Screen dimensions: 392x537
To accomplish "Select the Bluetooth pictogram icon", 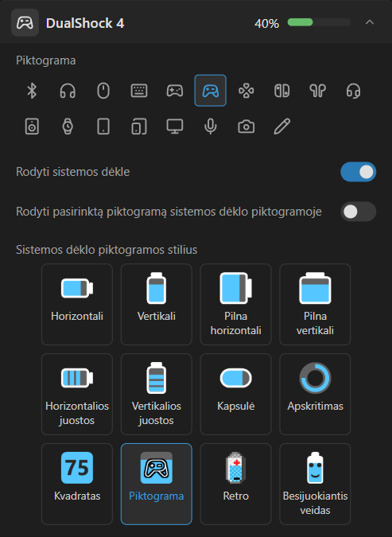I will pyautogui.click(x=32, y=91).
